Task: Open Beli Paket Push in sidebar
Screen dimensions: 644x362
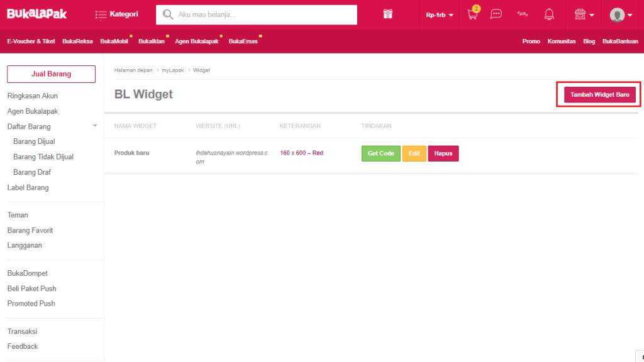Action: 31,288
